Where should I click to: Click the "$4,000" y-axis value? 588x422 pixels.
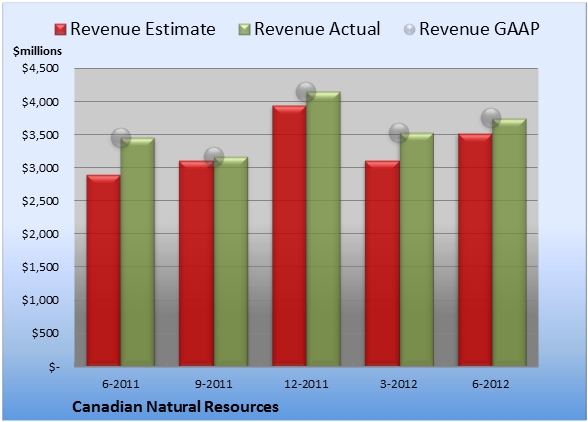pos(40,102)
